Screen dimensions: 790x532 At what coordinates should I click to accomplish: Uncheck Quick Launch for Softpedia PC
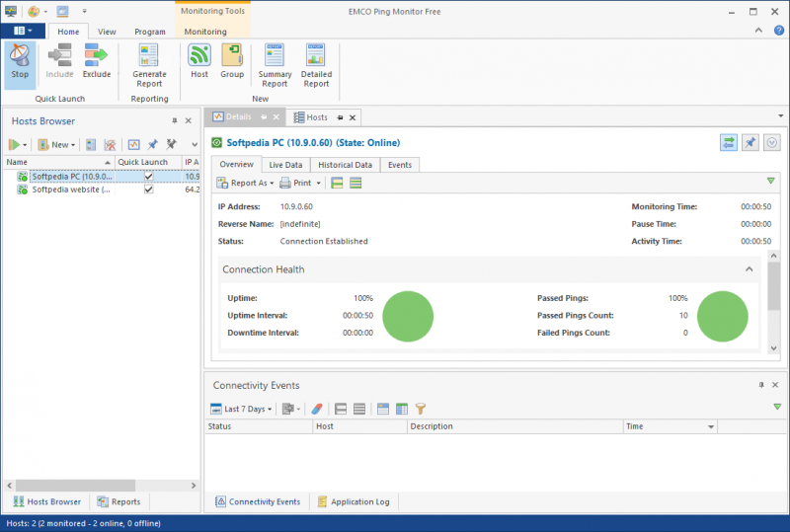(x=148, y=177)
